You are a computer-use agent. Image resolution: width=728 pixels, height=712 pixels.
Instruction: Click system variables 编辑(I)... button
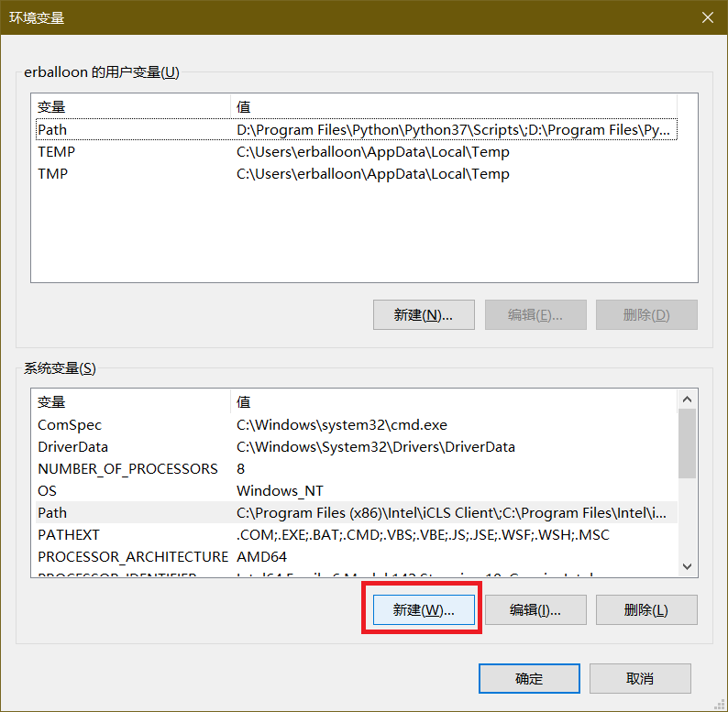535,610
